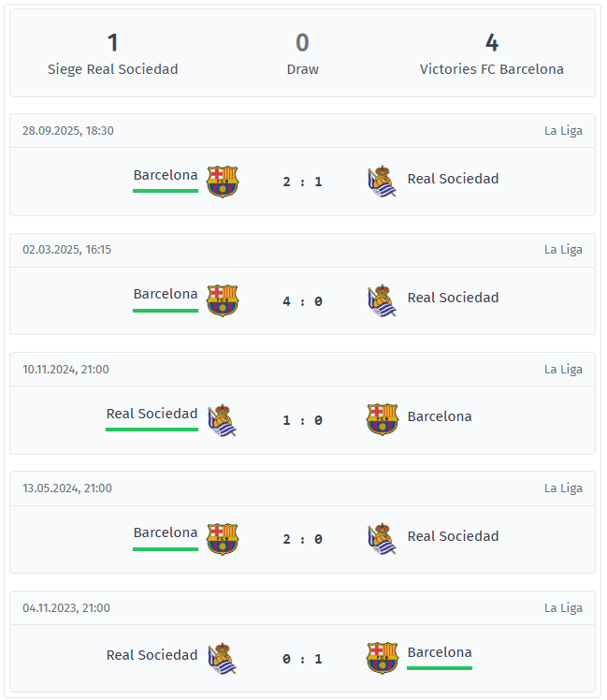
Task: Click the 28.09.2025, 18:30 match date
Action: tap(68, 131)
